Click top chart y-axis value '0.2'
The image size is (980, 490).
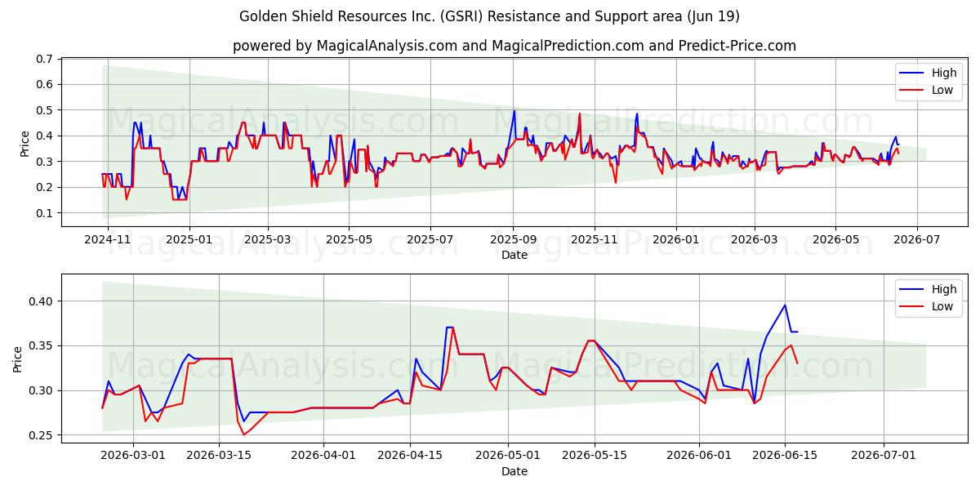[44, 187]
